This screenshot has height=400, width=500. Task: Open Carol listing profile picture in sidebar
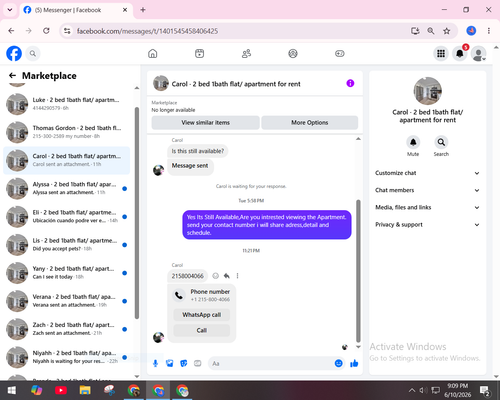[428, 91]
